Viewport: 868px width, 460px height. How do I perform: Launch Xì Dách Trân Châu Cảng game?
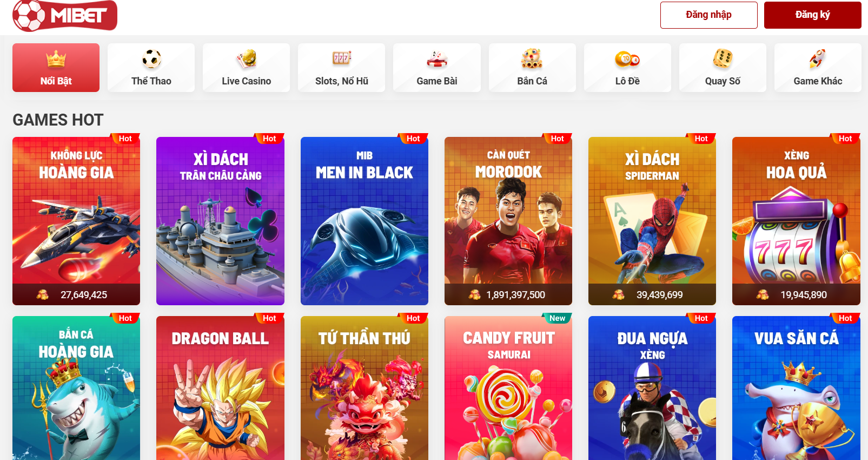[220, 221]
